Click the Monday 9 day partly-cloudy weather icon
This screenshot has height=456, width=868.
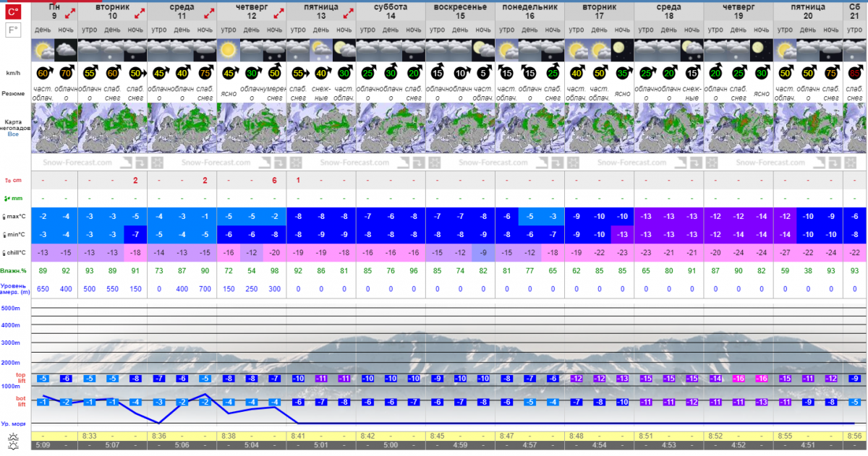tap(43, 50)
